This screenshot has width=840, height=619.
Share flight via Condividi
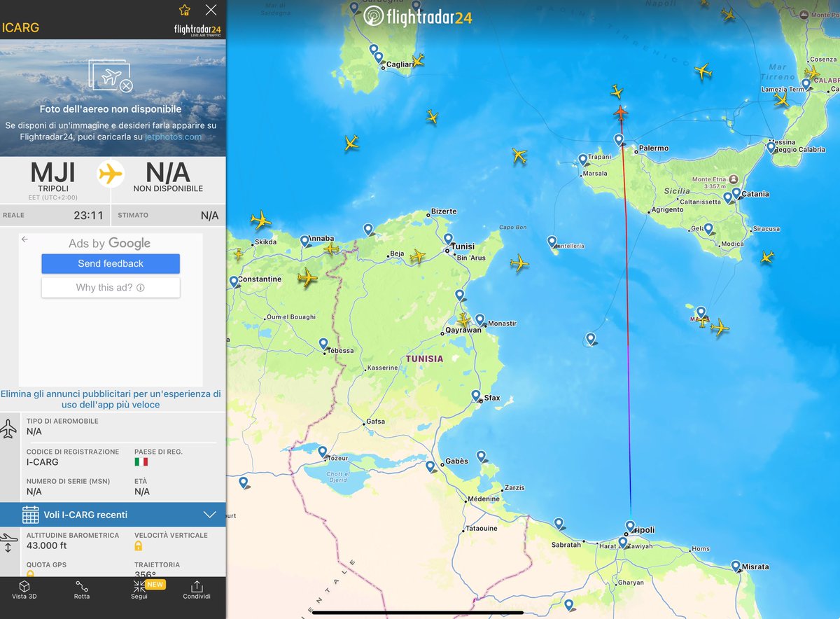point(197,590)
